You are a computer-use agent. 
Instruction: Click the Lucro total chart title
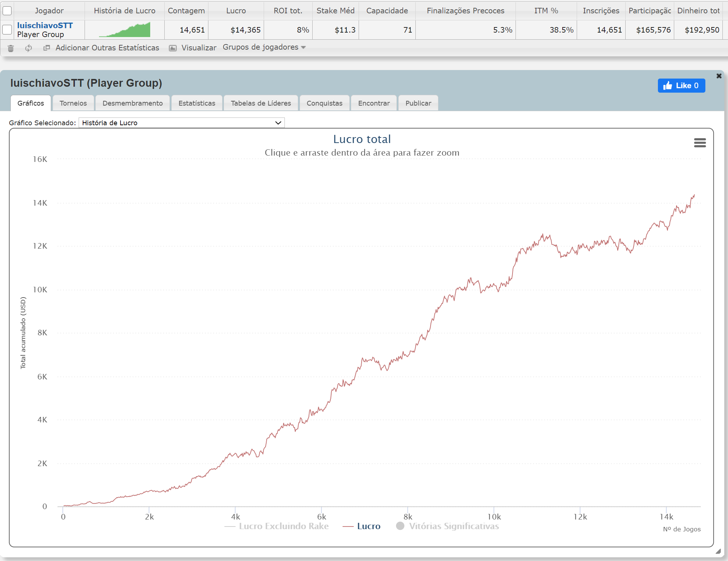tap(362, 139)
